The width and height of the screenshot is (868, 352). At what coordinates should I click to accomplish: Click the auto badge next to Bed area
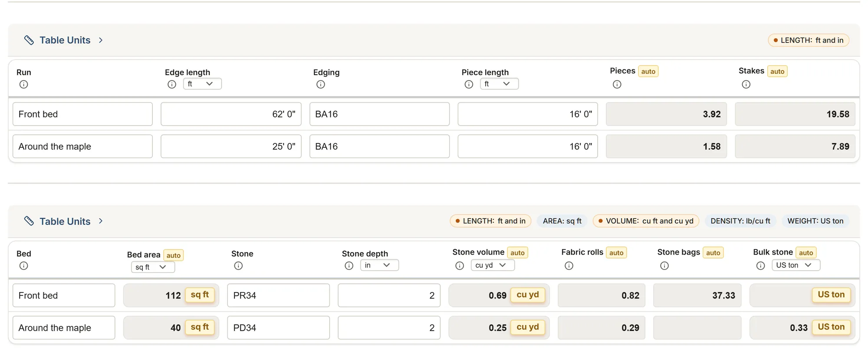click(174, 256)
